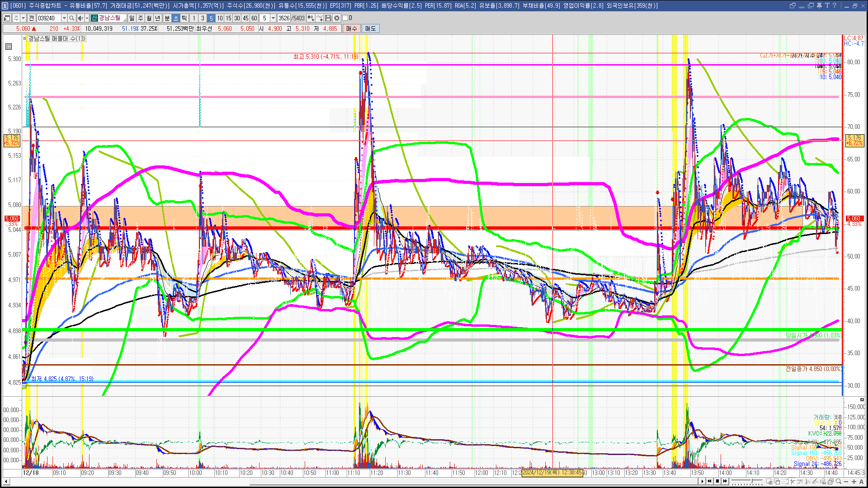
Task: Expand the 주 market type dropdown
Action: pyautogui.click(x=23, y=18)
